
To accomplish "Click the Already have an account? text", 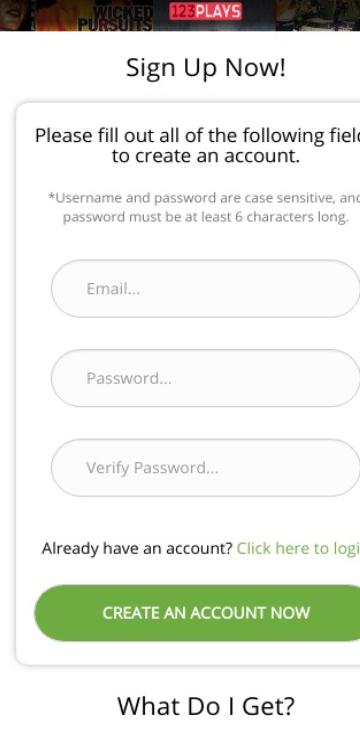I will 137,548.
